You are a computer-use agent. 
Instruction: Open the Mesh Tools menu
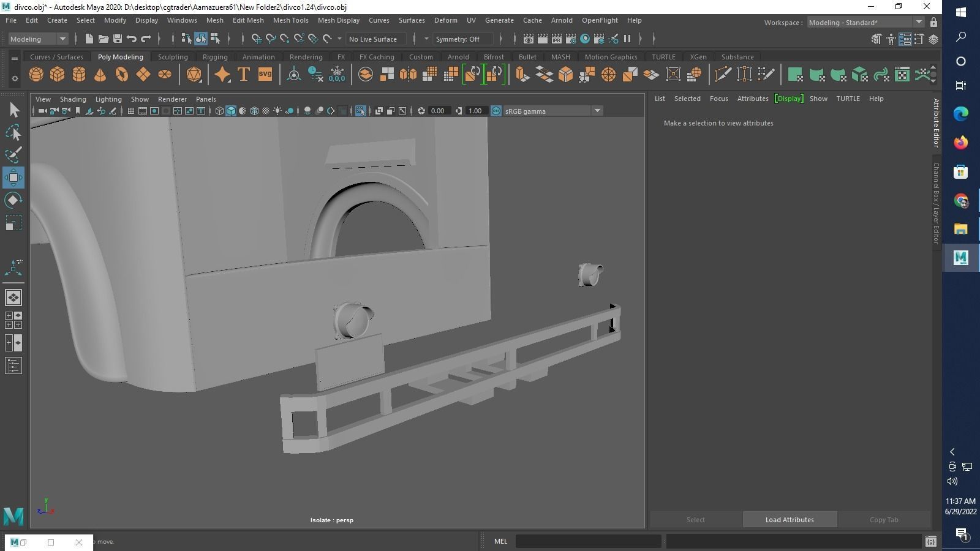point(290,20)
